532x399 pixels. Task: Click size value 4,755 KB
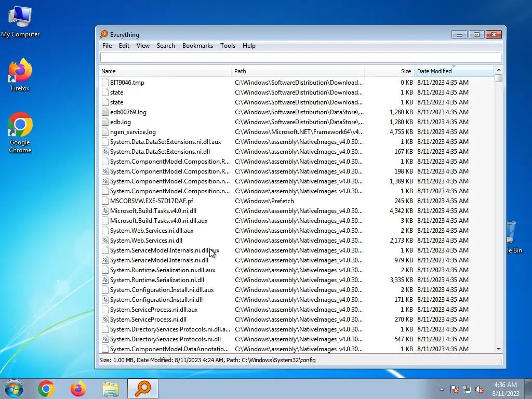(x=401, y=131)
